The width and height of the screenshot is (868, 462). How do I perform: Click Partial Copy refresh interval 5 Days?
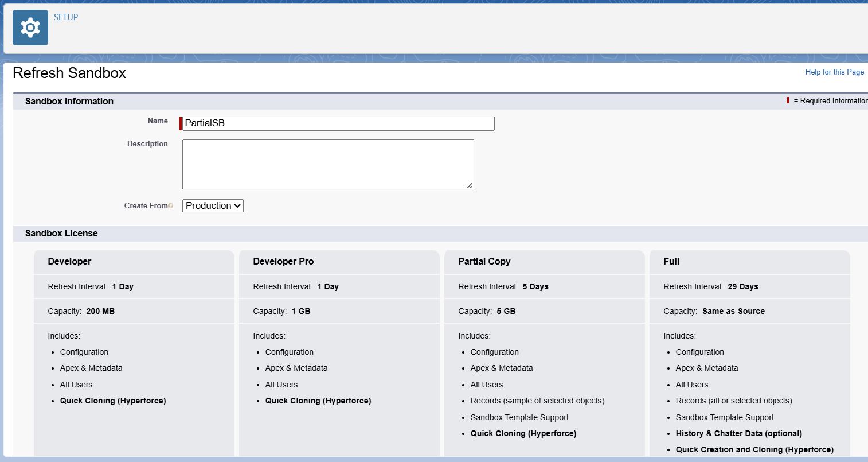tap(535, 286)
